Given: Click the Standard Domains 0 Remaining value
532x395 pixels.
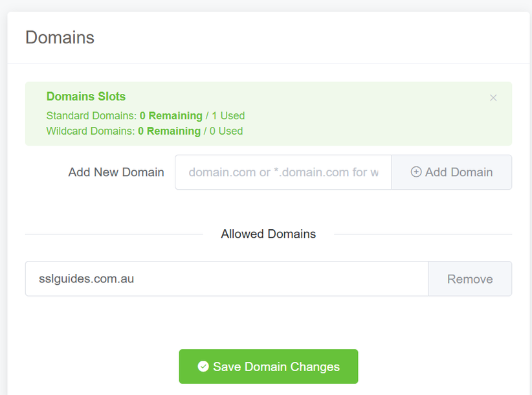Looking at the screenshot, I should click(171, 116).
